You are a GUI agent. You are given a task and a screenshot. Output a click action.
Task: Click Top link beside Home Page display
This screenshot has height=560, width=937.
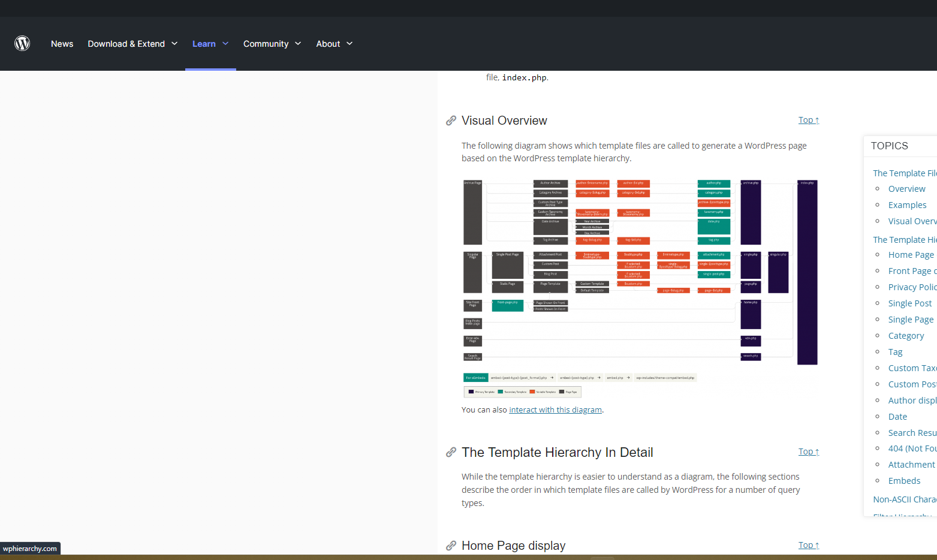click(x=808, y=544)
